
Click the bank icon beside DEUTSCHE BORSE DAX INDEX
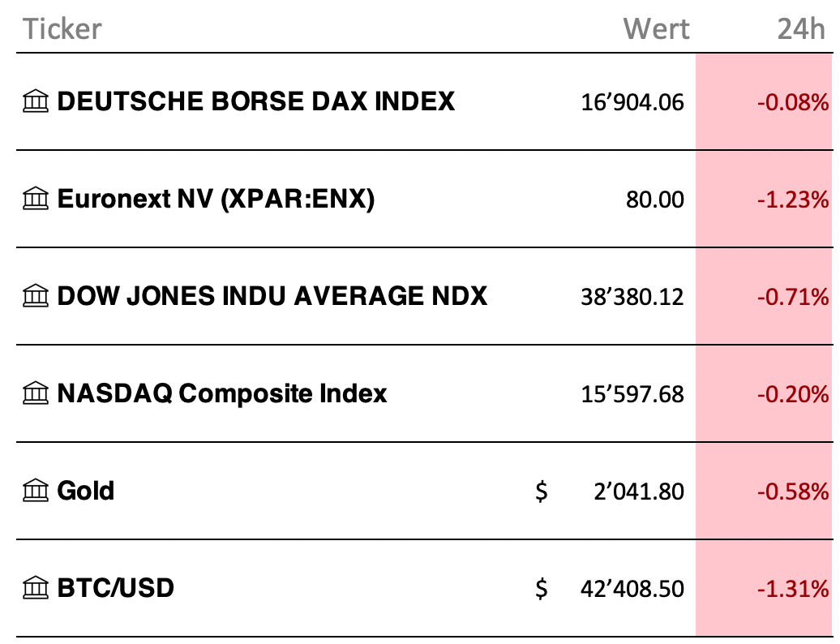[36, 101]
